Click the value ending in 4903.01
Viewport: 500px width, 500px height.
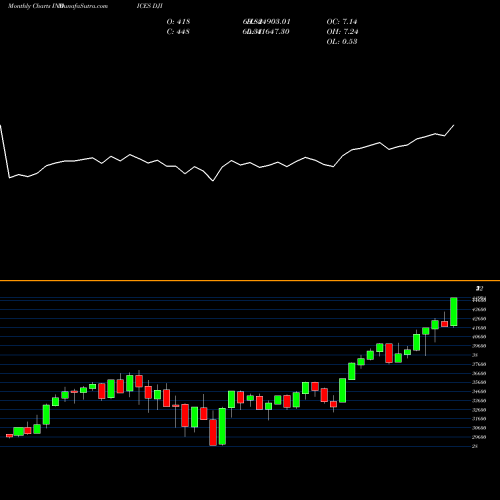point(267,22)
